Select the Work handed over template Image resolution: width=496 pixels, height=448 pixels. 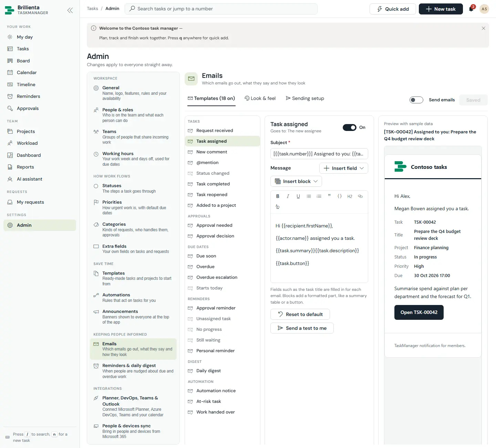pyautogui.click(x=223, y=412)
